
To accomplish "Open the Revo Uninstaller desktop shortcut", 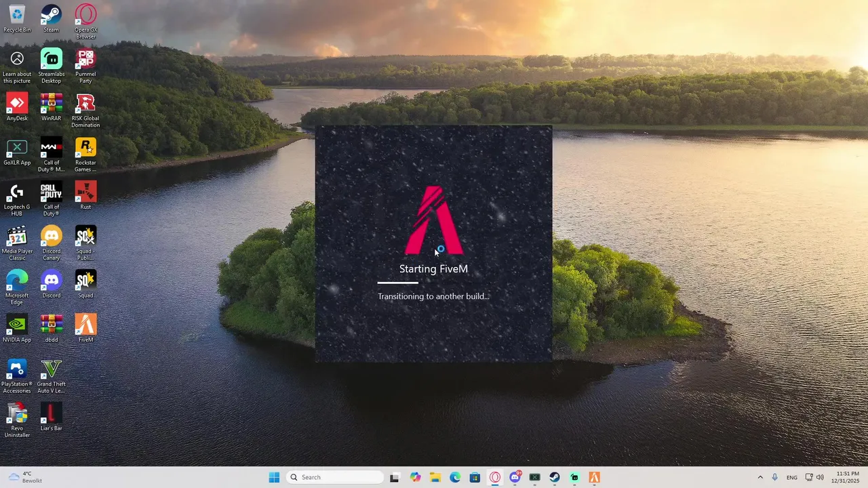I will pyautogui.click(x=17, y=420).
